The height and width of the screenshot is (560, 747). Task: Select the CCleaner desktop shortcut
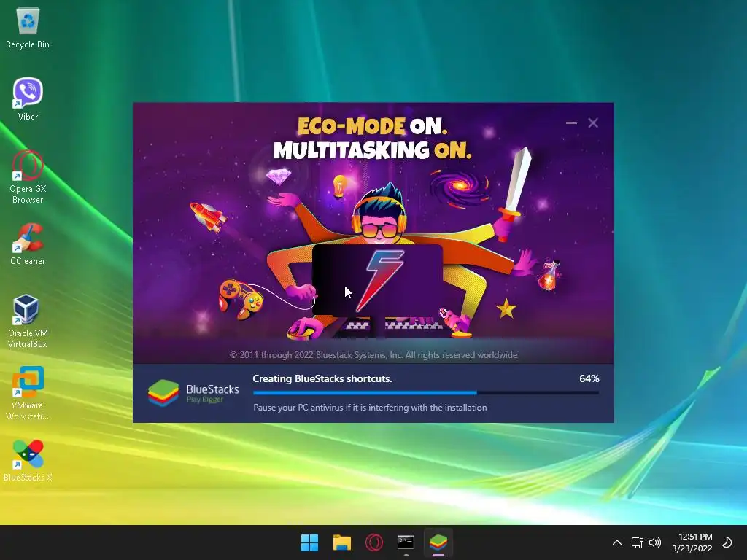click(28, 244)
